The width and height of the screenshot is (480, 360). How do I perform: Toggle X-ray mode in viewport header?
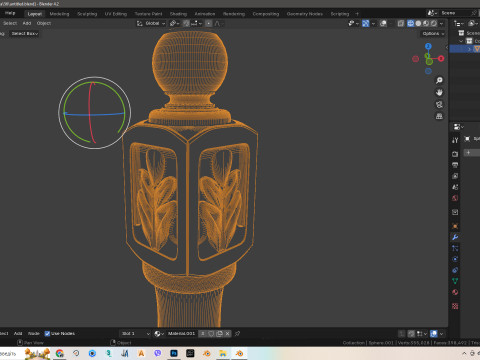click(x=401, y=23)
